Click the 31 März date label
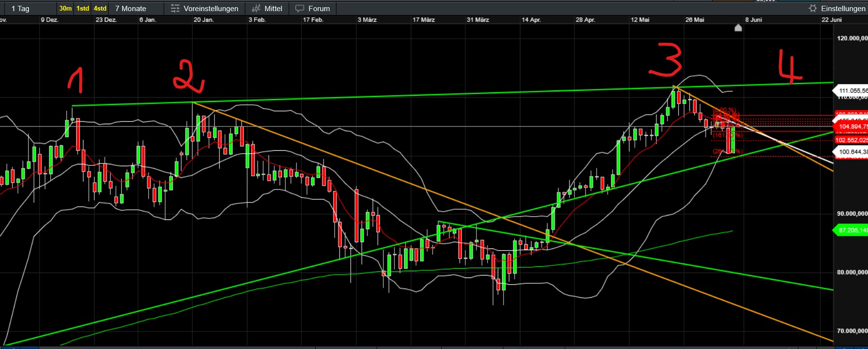868x349 pixels. pyautogui.click(x=477, y=20)
